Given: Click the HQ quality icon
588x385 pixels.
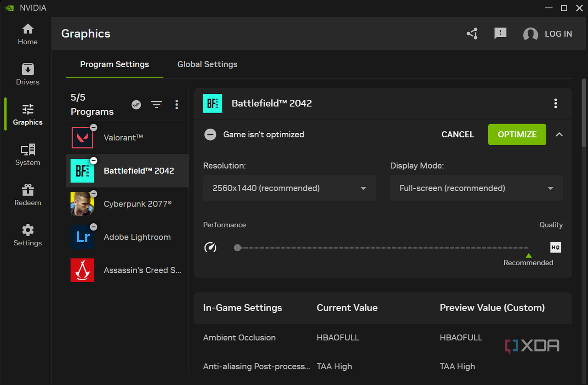Looking at the screenshot, I should pyautogui.click(x=555, y=247).
